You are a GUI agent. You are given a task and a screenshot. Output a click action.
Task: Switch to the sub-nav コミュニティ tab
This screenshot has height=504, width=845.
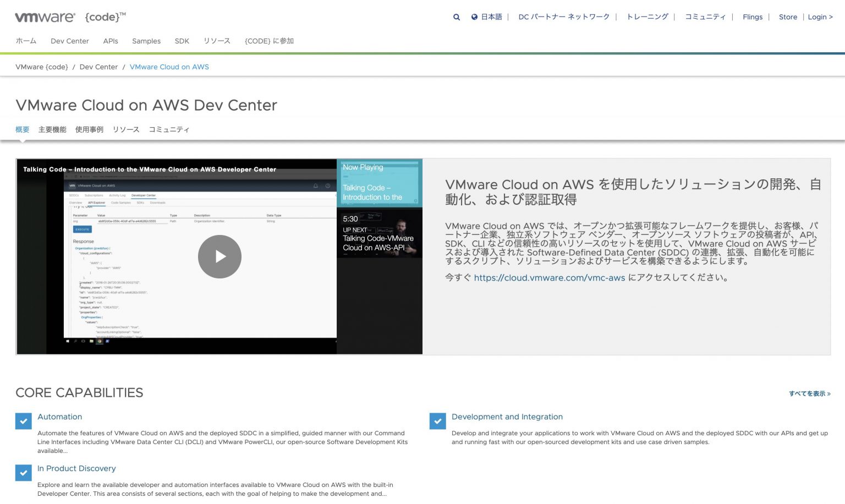click(x=169, y=129)
